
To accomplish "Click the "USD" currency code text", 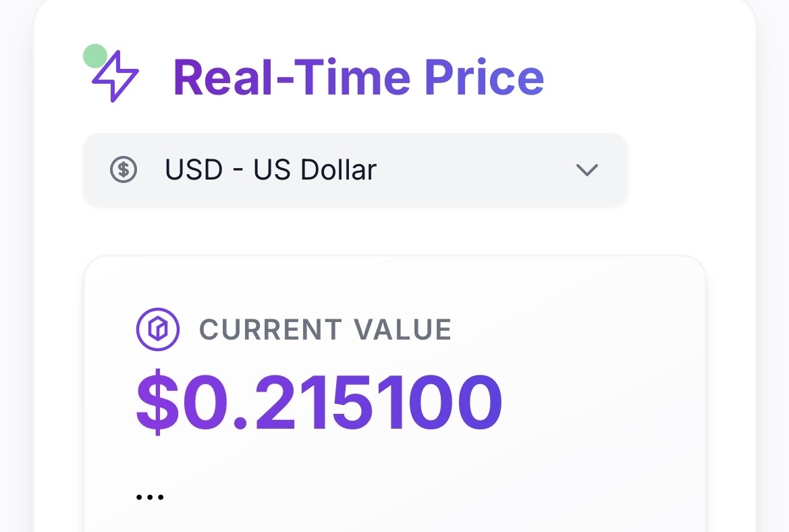I will (x=194, y=170).
